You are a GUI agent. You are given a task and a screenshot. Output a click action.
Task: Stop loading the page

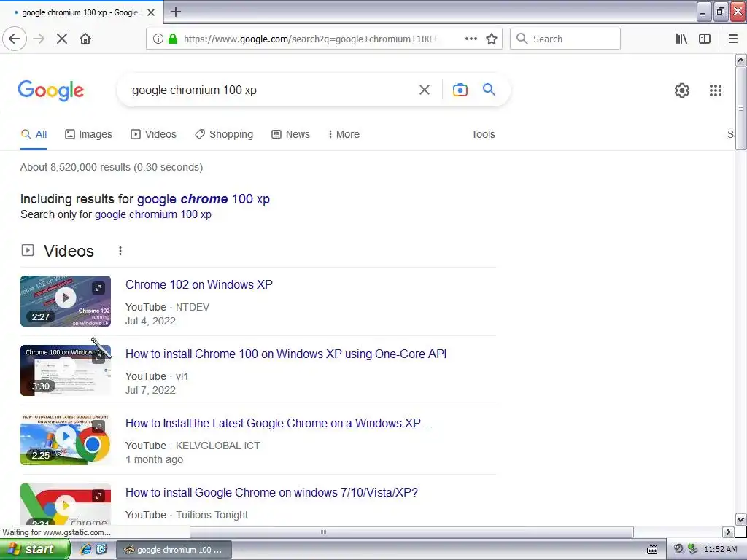(62, 39)
